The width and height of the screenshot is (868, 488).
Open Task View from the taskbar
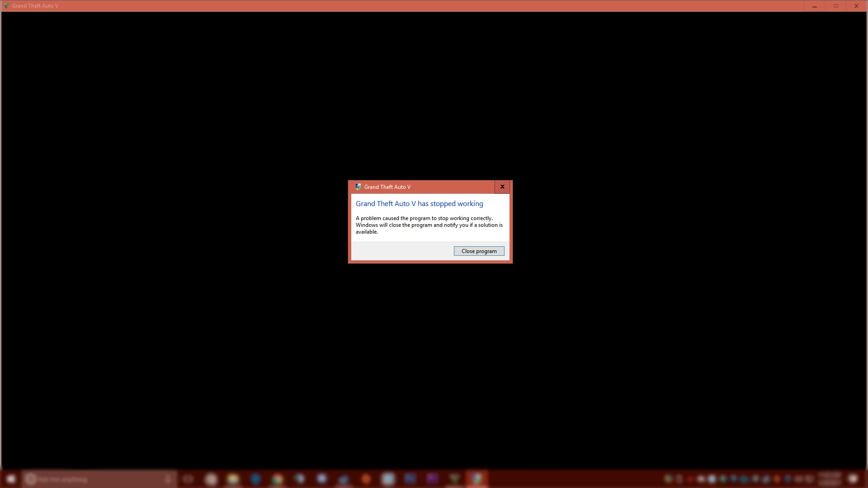[189, 479]
